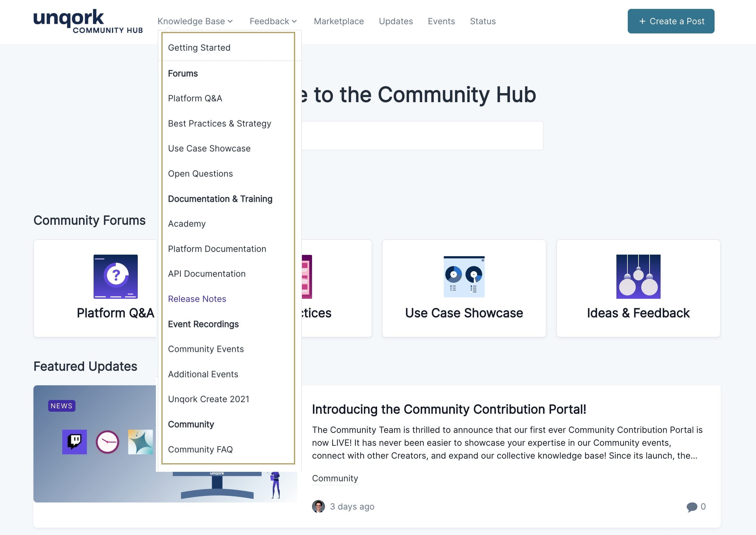
Task: Click the author avatar next to 3 days ago
Action: (x=318, y=507)
